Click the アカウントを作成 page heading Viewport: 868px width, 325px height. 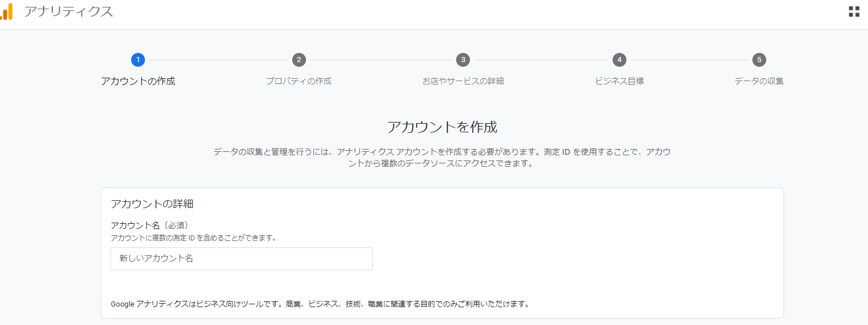[442, 127]
